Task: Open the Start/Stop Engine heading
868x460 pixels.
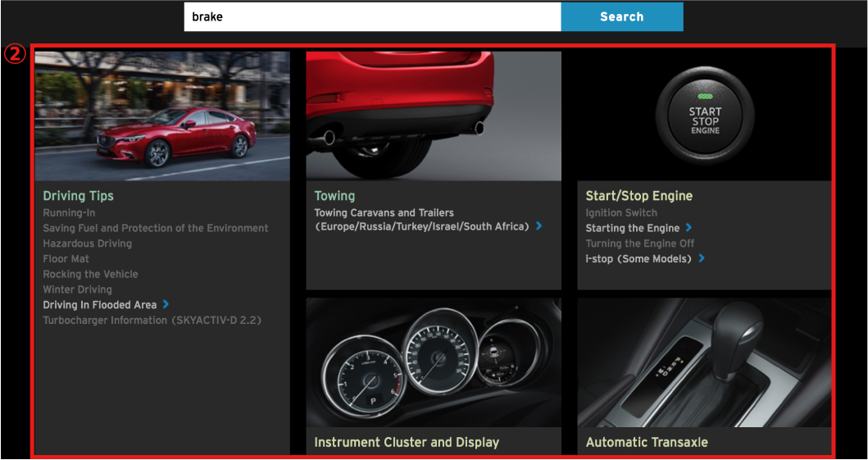Action: [639, 196]
